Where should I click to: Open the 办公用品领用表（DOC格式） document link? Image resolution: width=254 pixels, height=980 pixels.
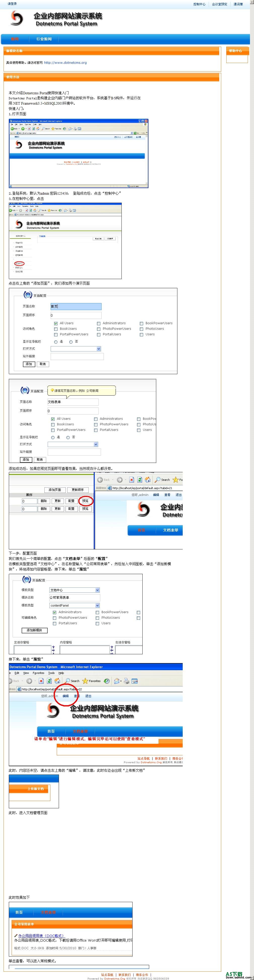pyautogui.click(x=41, y=935)
